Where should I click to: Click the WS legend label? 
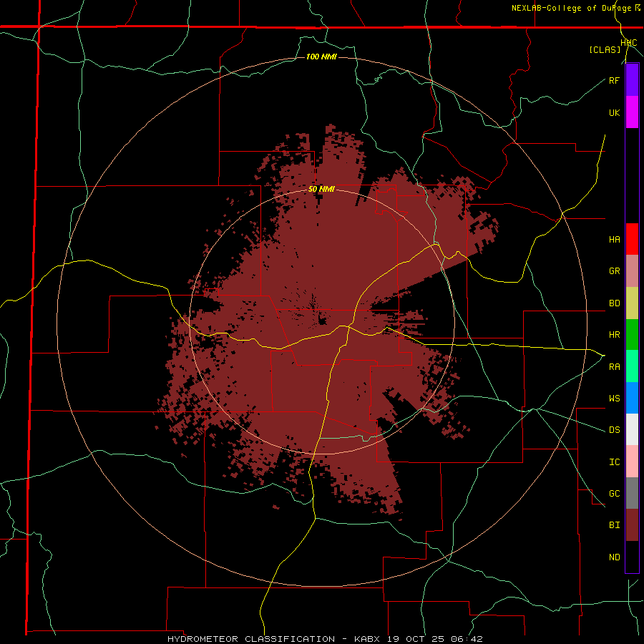(x=614, y=398)
